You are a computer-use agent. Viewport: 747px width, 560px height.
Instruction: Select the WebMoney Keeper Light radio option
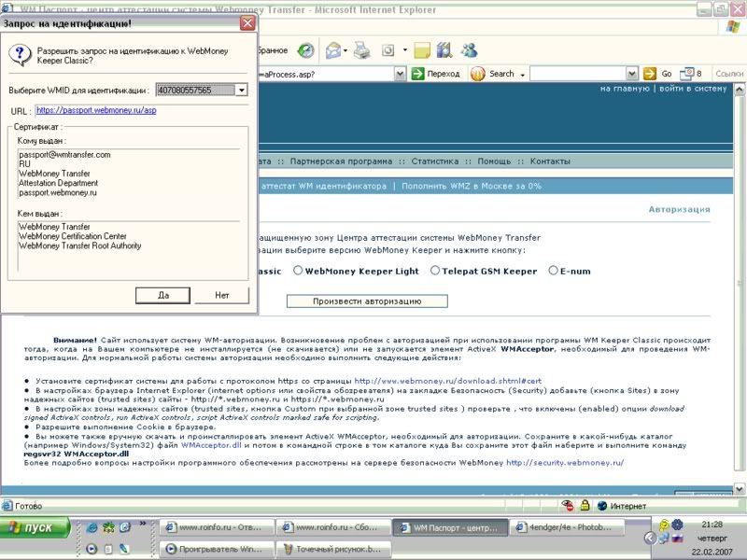(298, 271)
